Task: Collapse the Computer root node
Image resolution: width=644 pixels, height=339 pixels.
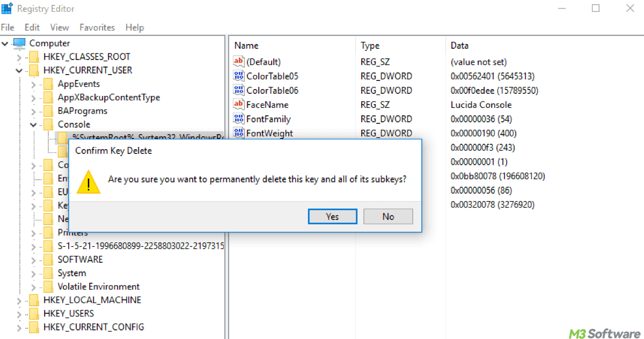Action: pos(5,43)
